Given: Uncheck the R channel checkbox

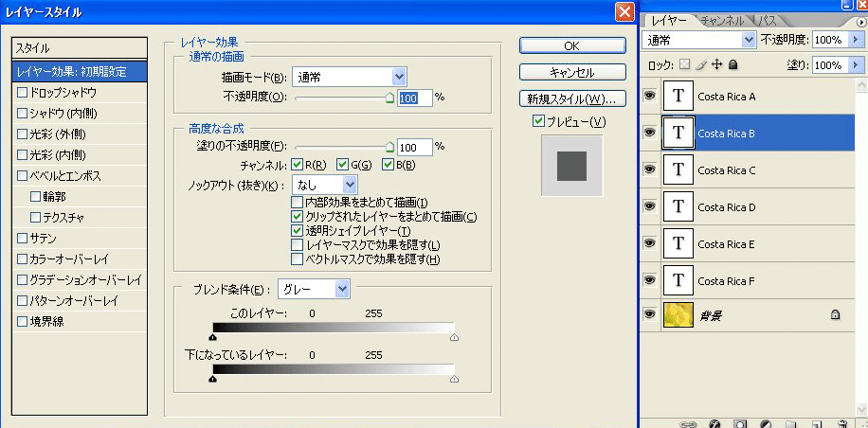Looking at the screenshot, I should (298, 164).
